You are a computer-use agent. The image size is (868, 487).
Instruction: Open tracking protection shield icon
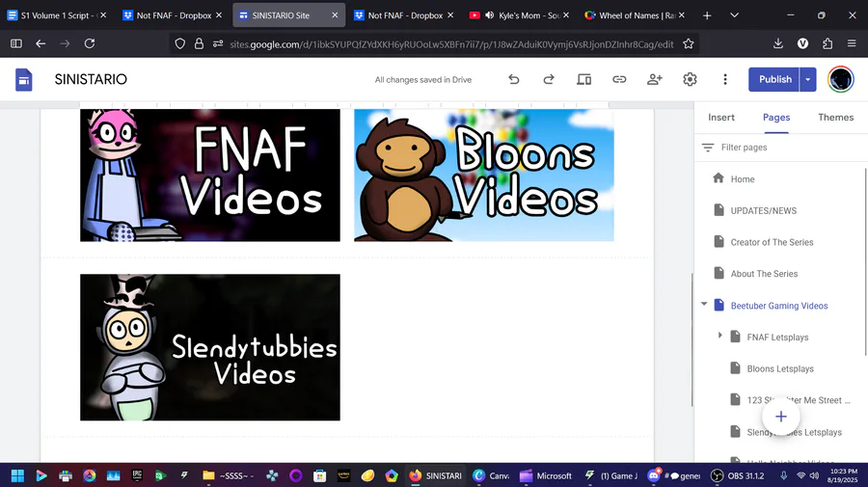click(180, 43)
